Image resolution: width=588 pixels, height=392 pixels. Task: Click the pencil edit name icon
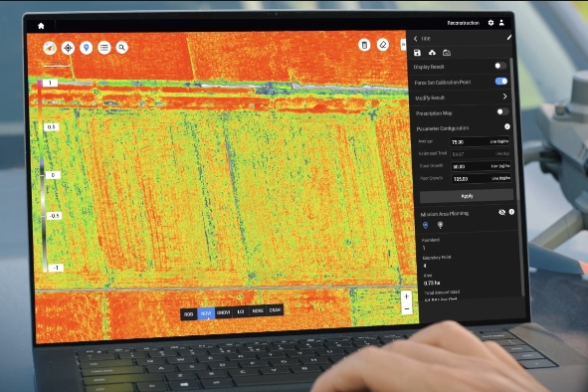coord(508,37)
